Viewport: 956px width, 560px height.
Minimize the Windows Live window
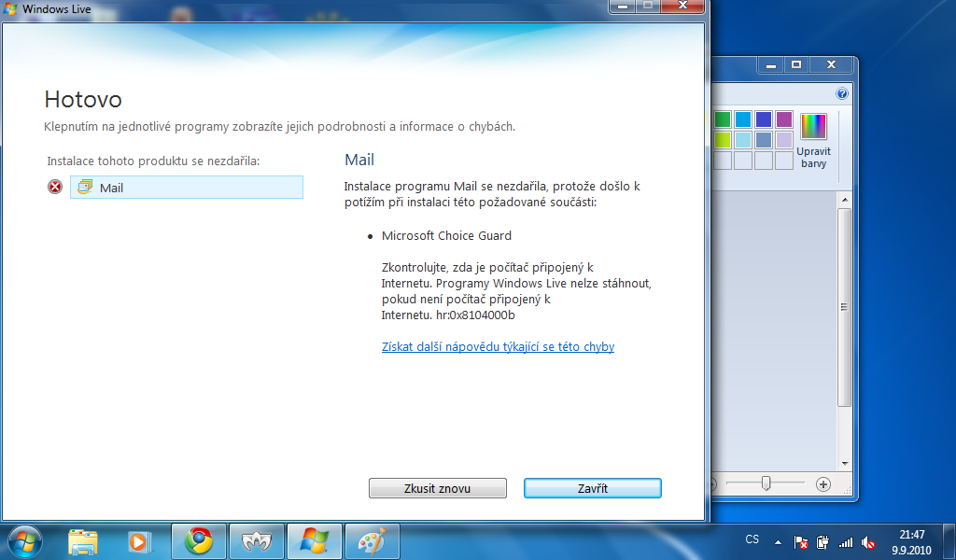click(623, 7)
